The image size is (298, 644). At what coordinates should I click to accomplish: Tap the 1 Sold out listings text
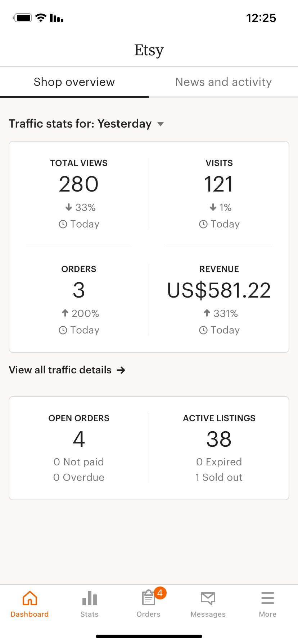[x=219, y=477]
